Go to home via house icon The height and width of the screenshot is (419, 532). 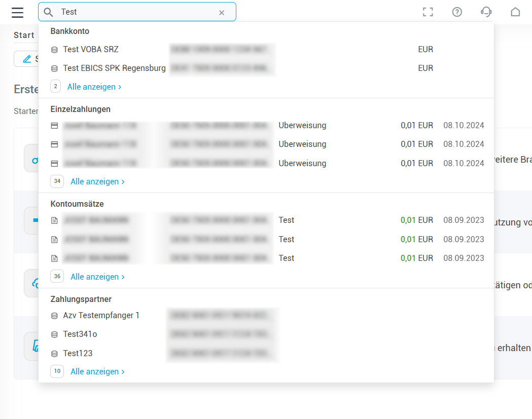pyautogui.click(x=515, y=12)
